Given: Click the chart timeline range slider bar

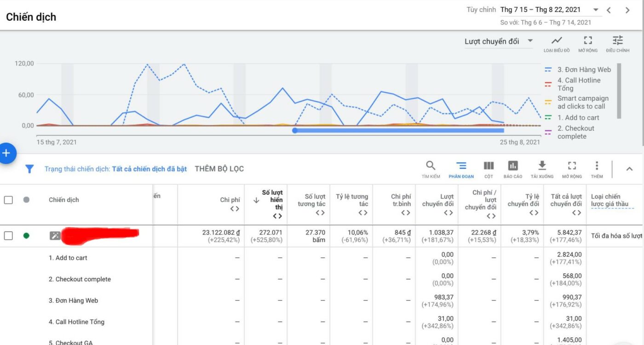Looking at the screenshot, I should (x=399, y=130).
